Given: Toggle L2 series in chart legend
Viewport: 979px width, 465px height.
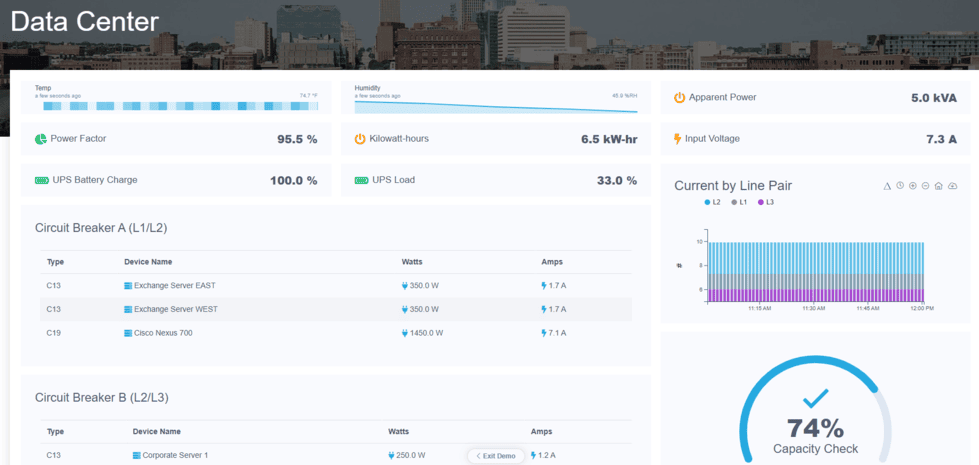Looking at the screenshot, I should tap(712, 203).
